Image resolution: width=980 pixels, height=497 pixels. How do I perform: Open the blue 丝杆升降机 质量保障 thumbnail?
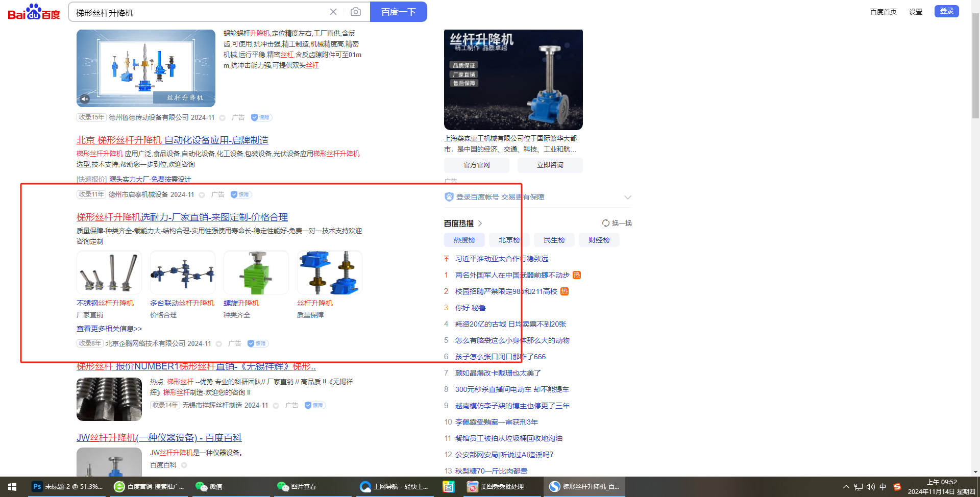tap(330, 272)
